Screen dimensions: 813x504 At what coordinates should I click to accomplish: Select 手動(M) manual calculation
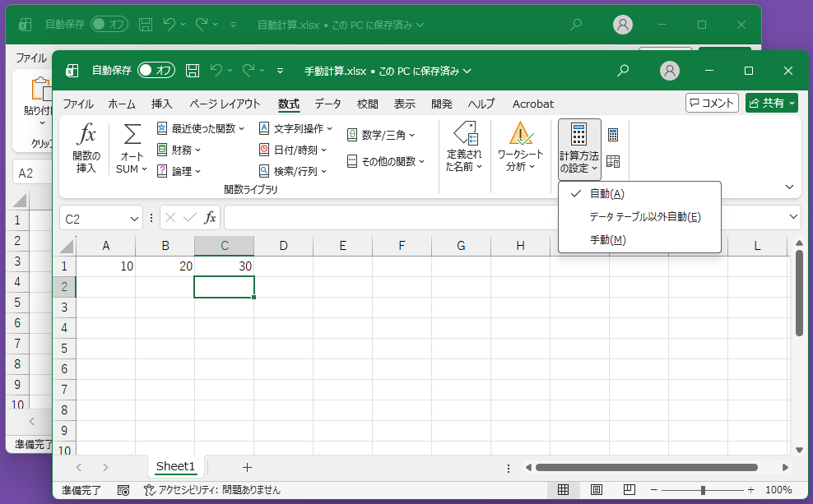[x=639, y=240]
